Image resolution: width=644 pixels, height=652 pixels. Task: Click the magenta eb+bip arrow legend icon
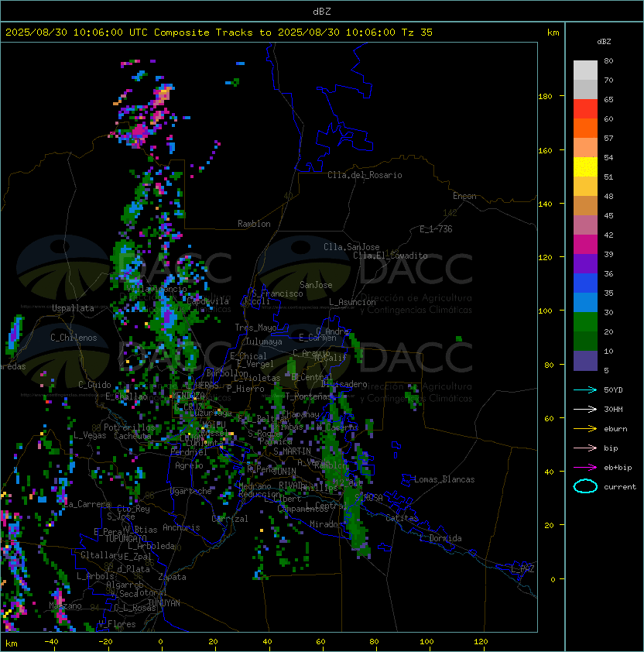click(x=585, y=468)
